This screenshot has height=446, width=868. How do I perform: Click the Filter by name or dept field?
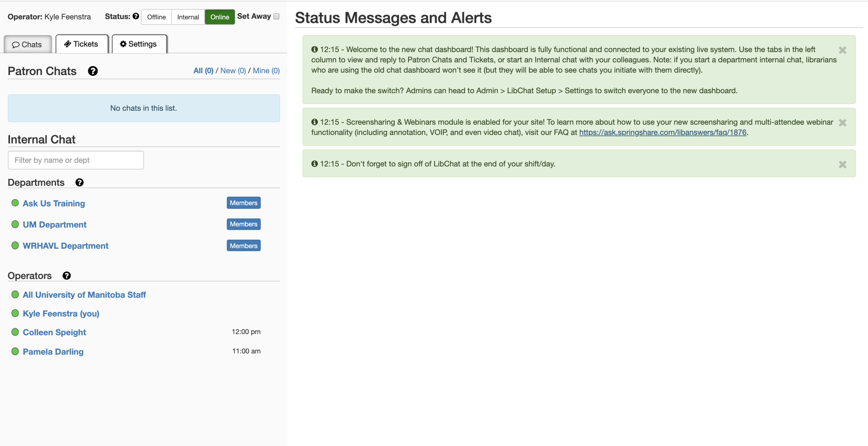pos(76,160)
